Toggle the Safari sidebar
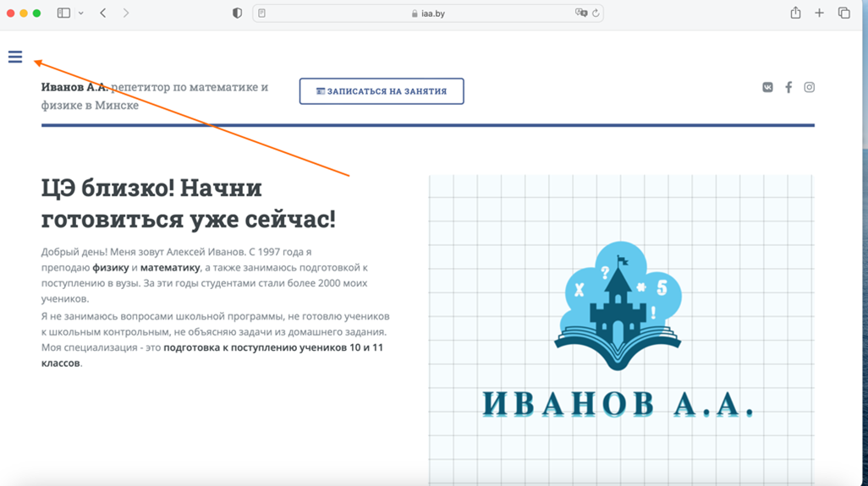This screenshot has width=868, height=486. [x=63, y=14]
